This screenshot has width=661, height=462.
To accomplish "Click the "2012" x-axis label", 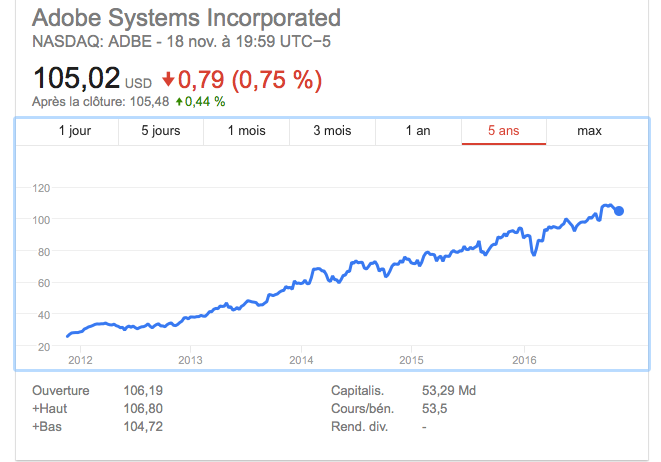I will click(x=80, y=360).
